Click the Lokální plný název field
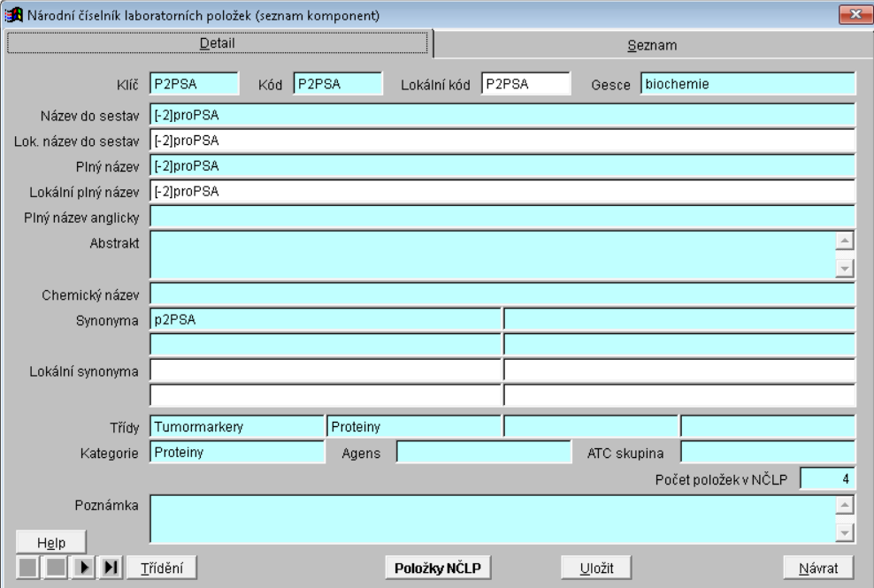 click(502, 192)
